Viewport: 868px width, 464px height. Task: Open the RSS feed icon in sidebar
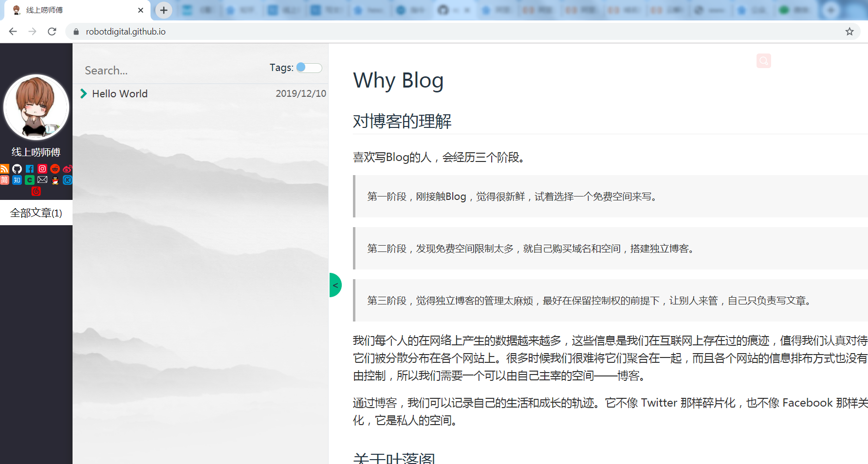[4, 169]
